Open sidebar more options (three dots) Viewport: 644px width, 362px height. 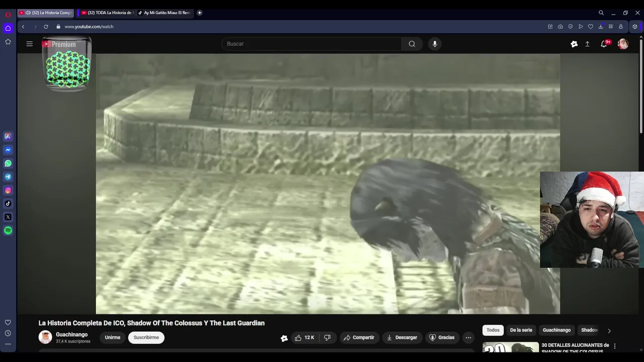pos(8,344)
